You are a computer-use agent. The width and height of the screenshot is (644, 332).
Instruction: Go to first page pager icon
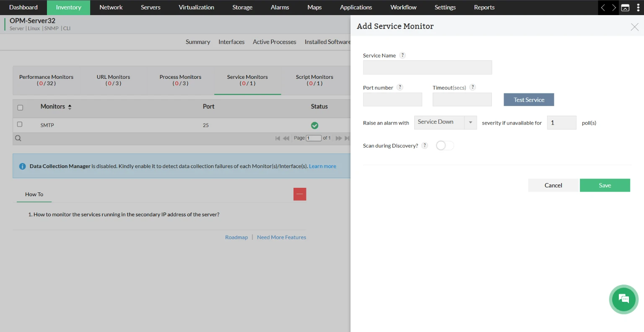278,138
